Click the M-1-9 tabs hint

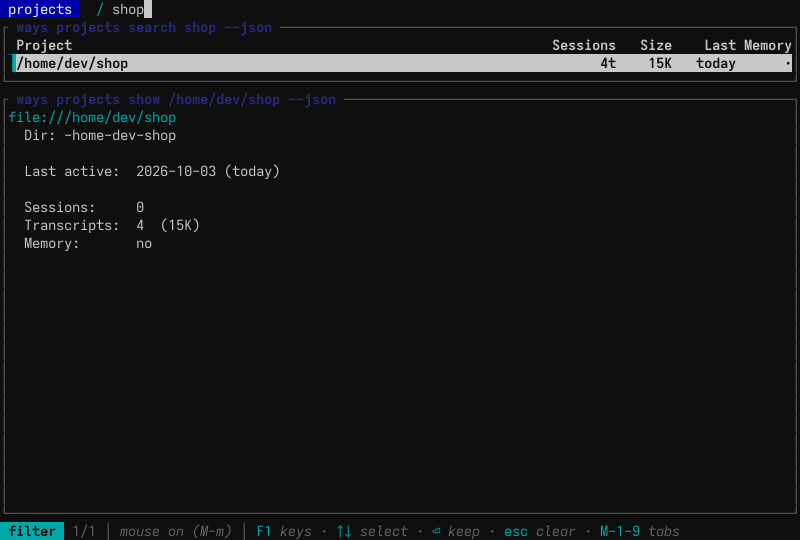(640, 531)
